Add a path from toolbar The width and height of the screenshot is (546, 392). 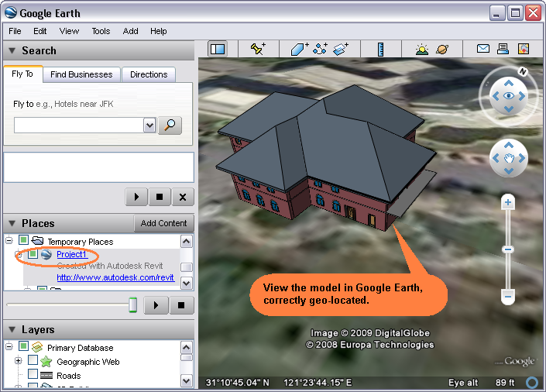tap(320, 49)
